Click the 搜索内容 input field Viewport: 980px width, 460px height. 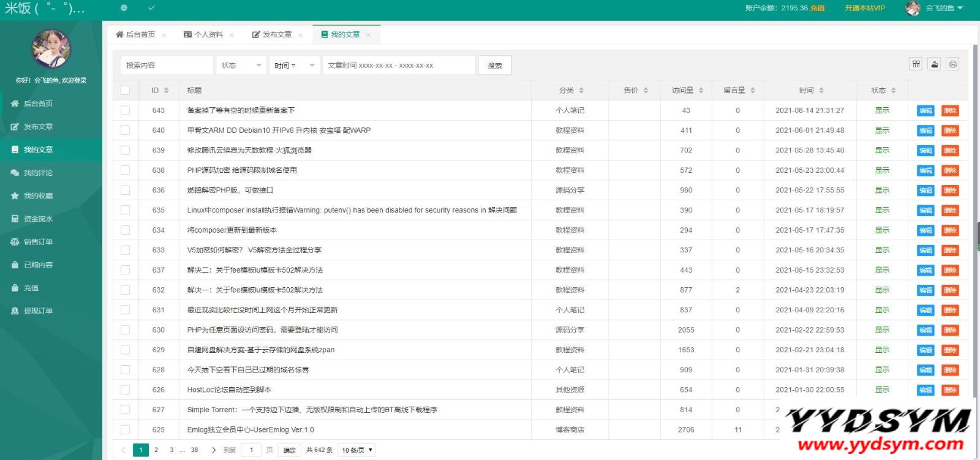[167, 66]
